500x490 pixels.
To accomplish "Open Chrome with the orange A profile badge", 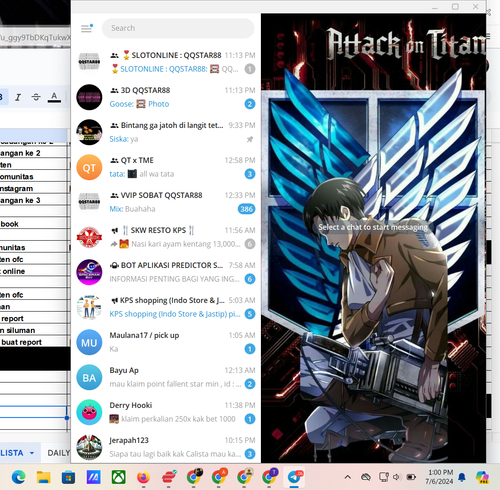I will click(x=219, y=477).
